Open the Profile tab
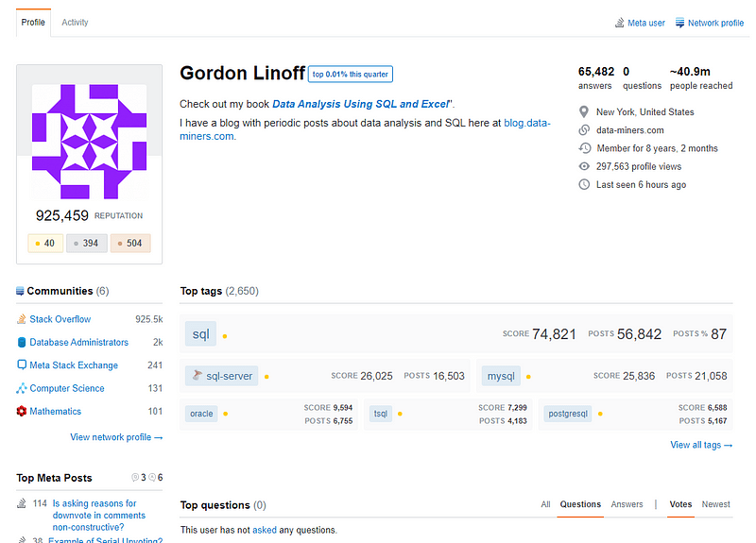This screenshot has height=543, width=756. coord(33,22)
